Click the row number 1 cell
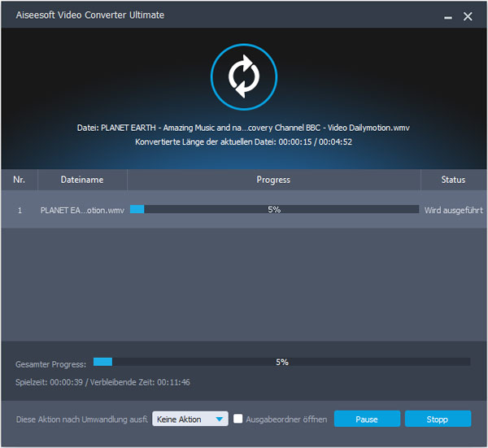Image resolution: width=488 pixels, height=448 pixels. [20, 210]
